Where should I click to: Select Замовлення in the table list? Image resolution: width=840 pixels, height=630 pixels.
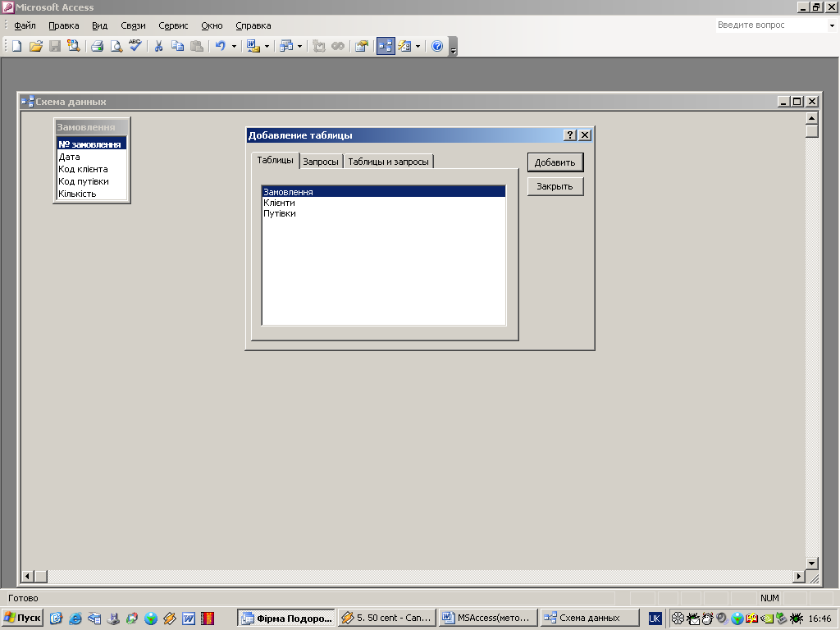(384, 192)
